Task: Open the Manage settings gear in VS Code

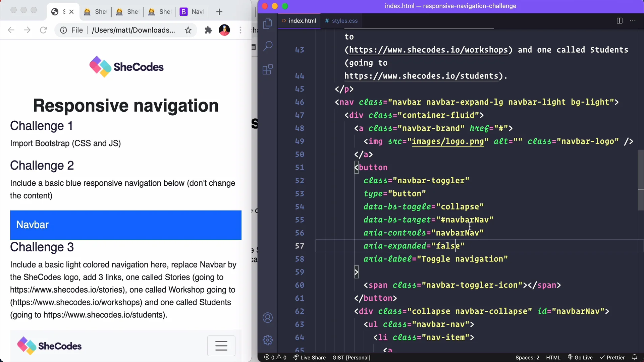Action: coord(268,340)
